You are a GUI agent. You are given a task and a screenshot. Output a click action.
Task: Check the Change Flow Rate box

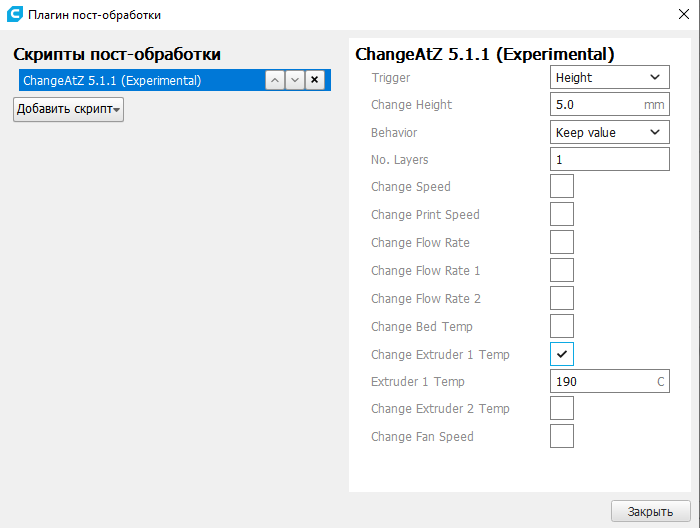click(562, 242)
